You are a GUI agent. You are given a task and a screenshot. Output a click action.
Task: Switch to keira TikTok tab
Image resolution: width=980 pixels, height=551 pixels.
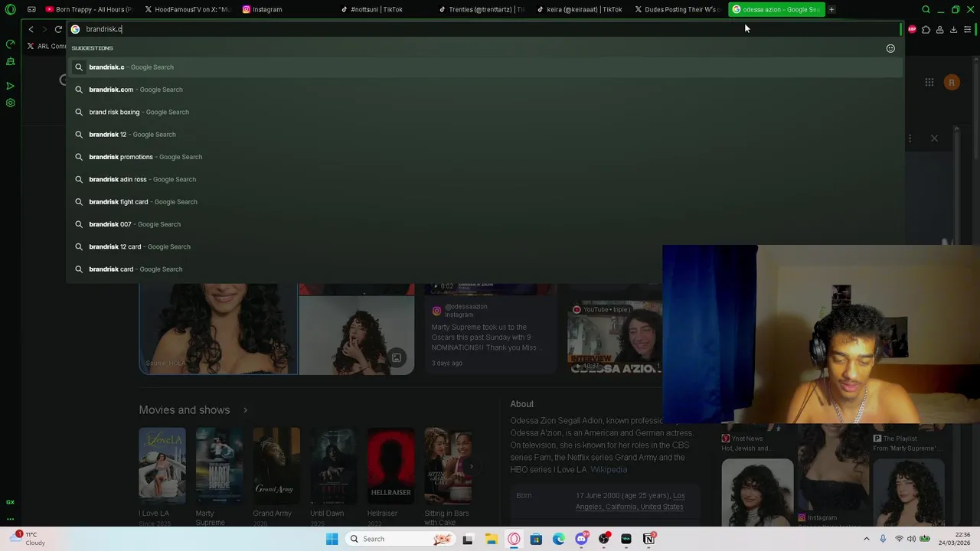(x=580, y=9)
